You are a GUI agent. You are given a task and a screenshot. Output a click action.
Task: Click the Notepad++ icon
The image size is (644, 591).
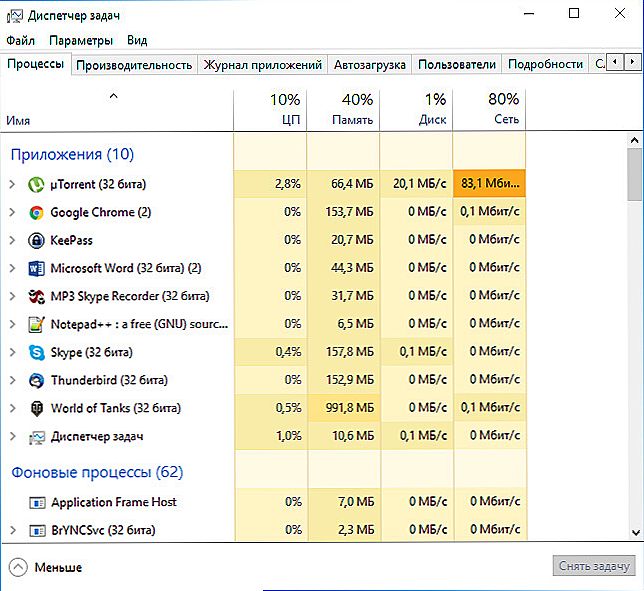tap(36, 324)
